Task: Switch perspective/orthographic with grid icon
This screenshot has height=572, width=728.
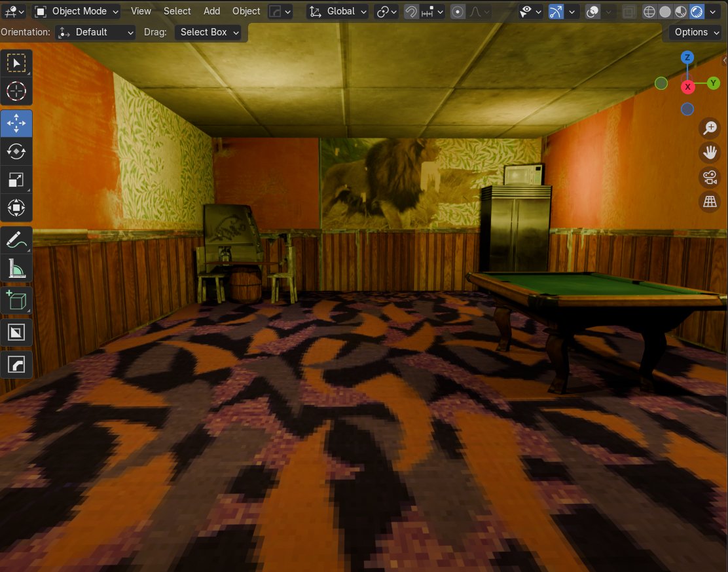Action: [x=710, y=202]
